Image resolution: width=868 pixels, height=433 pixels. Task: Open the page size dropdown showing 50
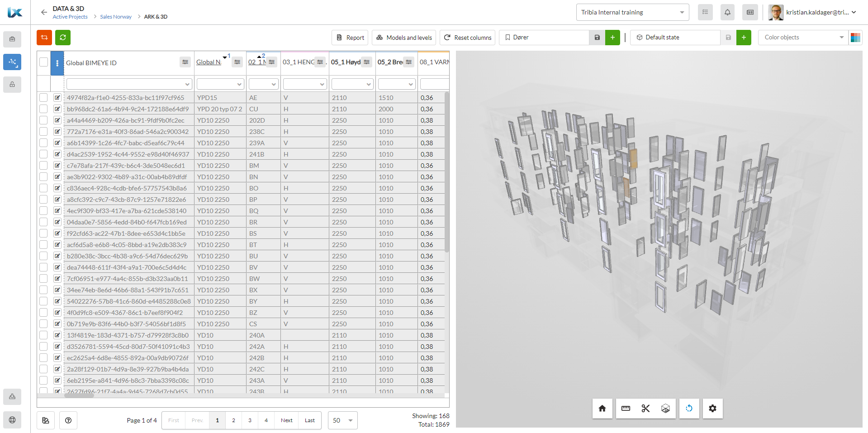point(342,420)
